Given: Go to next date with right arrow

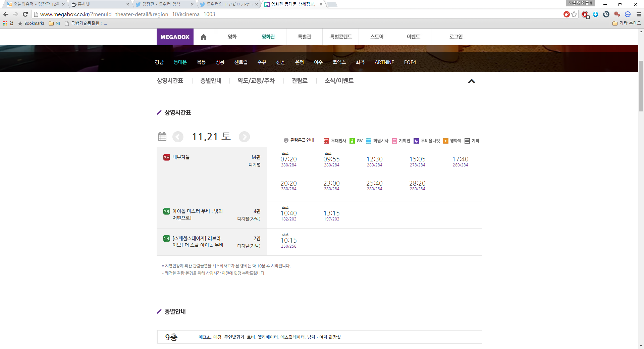Looking at the screenshot, I should coord(244,137).
